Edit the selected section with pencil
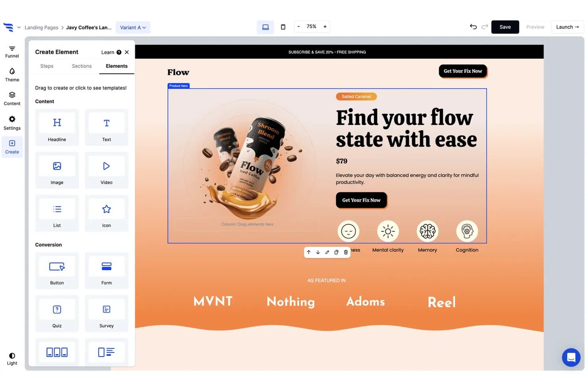Screen dimensions: 588x392 point(327,252)
